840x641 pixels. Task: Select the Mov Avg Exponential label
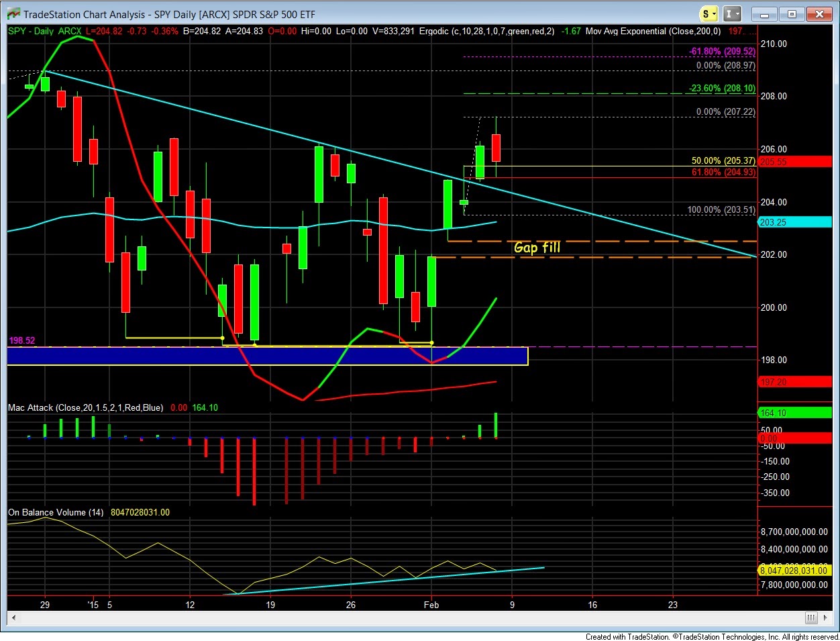click(x=653, y=32)
